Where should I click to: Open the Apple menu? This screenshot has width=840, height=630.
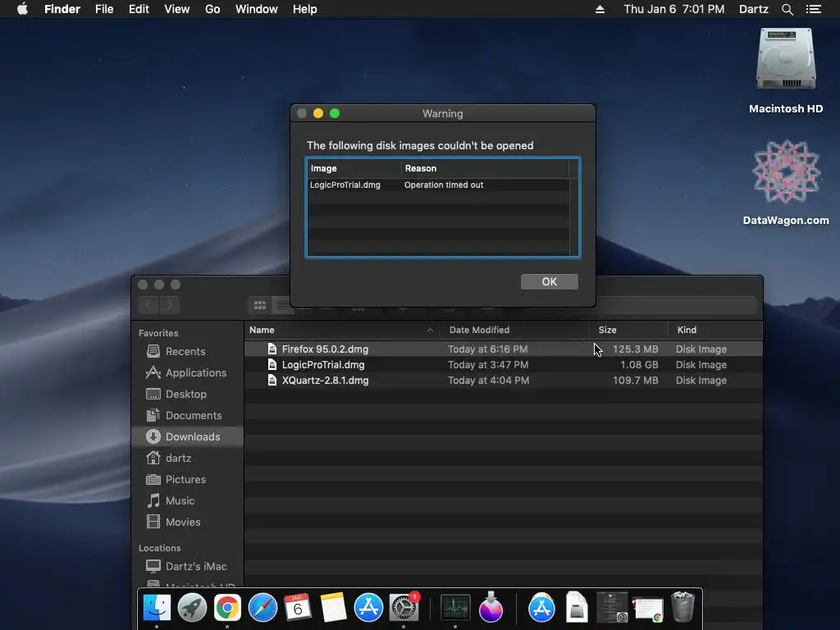(22, 9)
